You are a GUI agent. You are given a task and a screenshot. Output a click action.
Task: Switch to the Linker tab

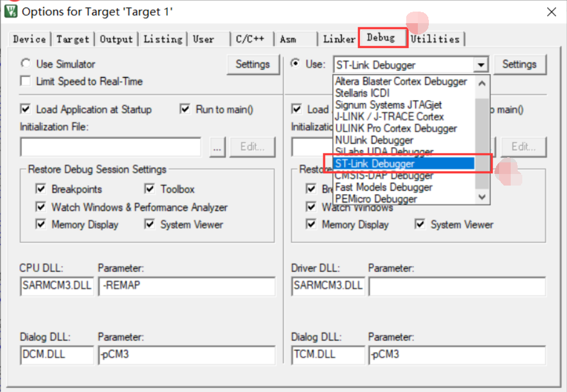pos(339,39)
